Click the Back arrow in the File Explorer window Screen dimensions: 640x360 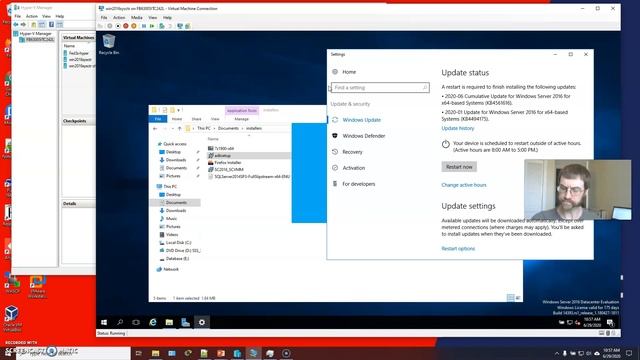(x=155, y=129)
